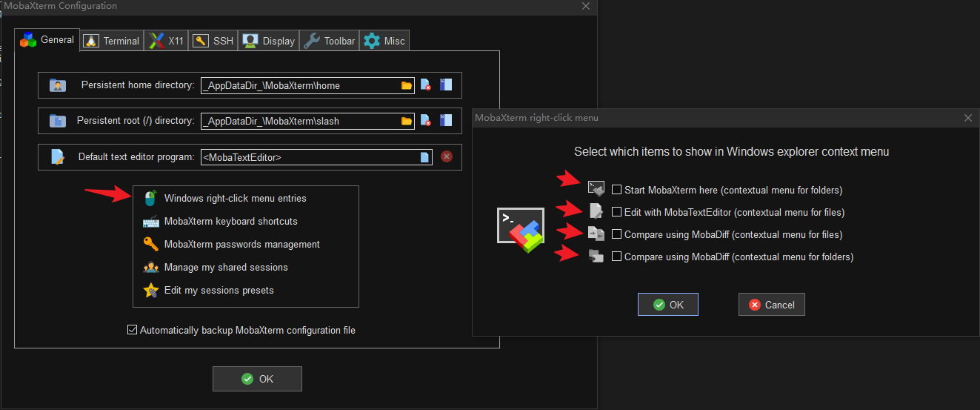Click the home directory user folder icon
This screenshot has width=980, height=410.
(x=58, y=85)
